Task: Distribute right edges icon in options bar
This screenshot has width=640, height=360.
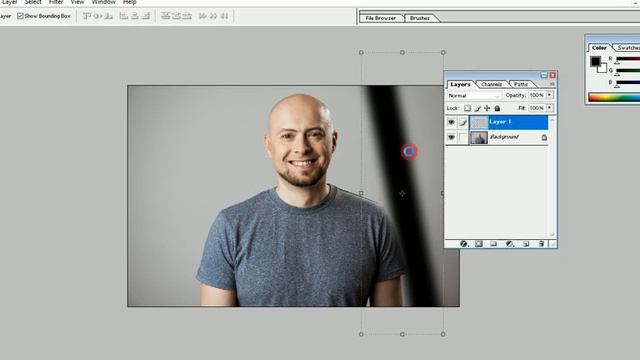Action: tap(224, 16)
